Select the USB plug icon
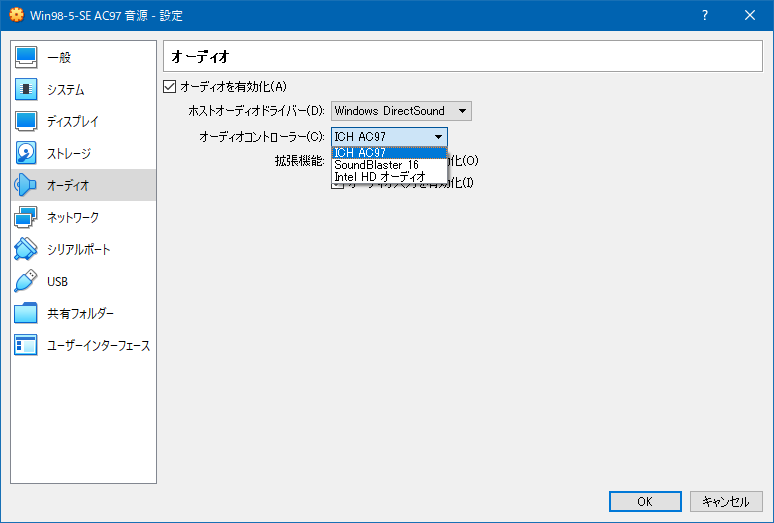The image size is (774, 523). coord(26,281)
